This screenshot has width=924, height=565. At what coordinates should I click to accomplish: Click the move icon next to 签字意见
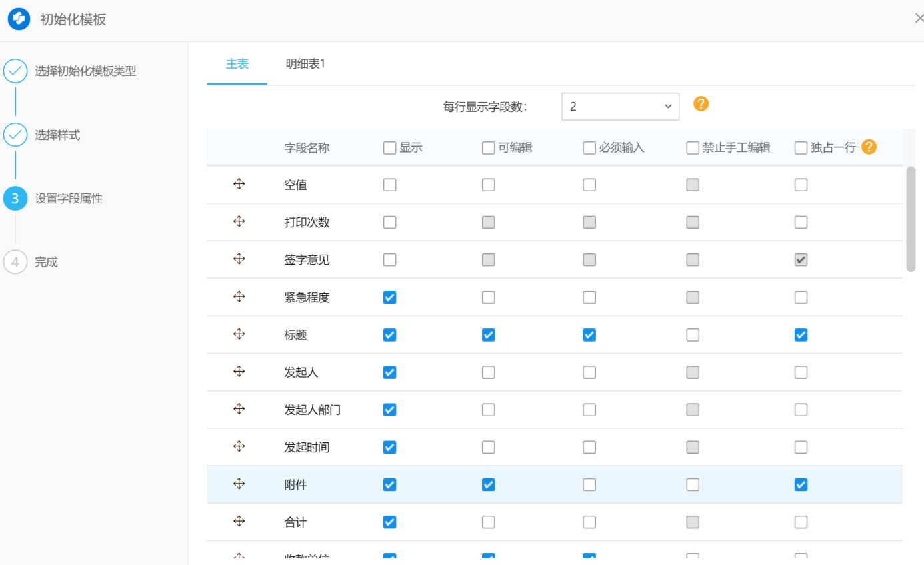[239, 259]
